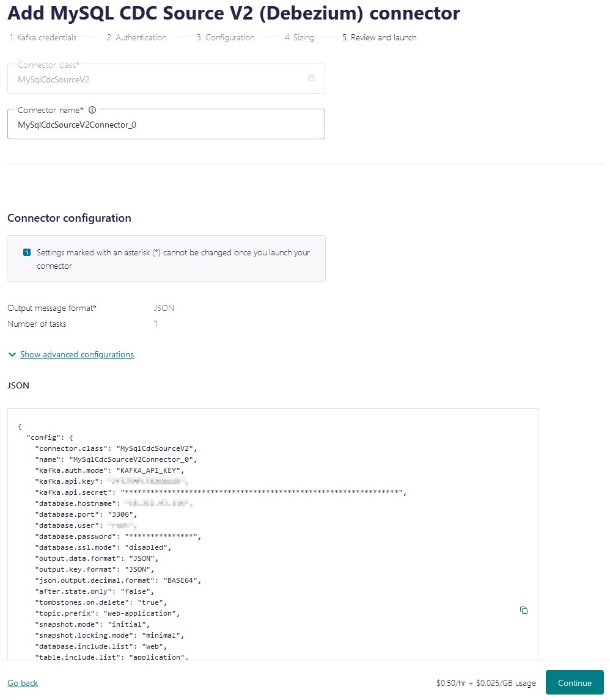This screenshot has width=610, height=700.
Task: Click inside the Connector name input field
Action: click(166, 124)
